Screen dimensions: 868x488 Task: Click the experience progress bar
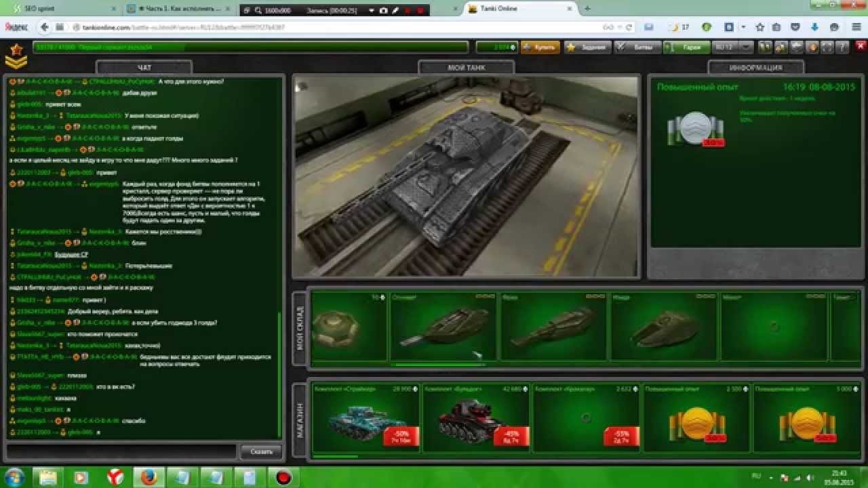tap(250, 47)
